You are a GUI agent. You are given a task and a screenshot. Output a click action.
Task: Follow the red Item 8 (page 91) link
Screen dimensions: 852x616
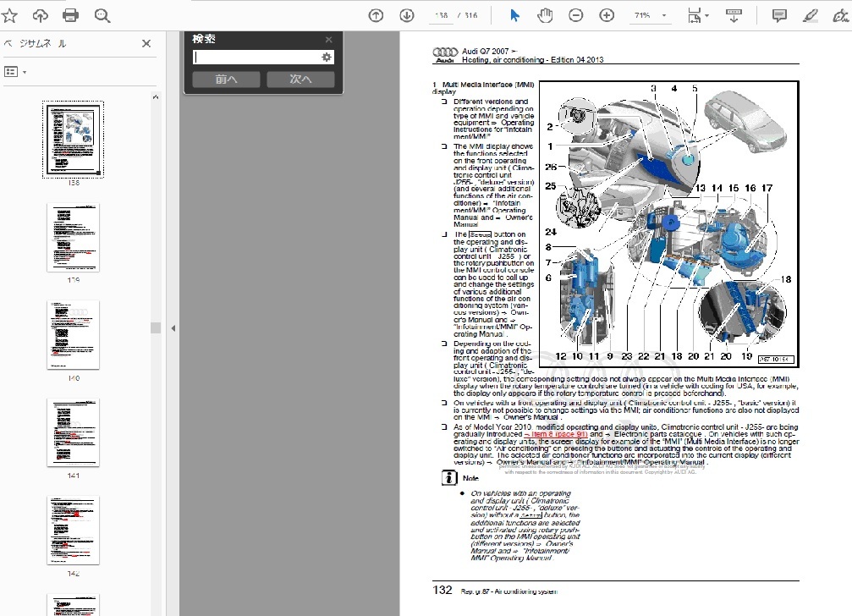555,435
